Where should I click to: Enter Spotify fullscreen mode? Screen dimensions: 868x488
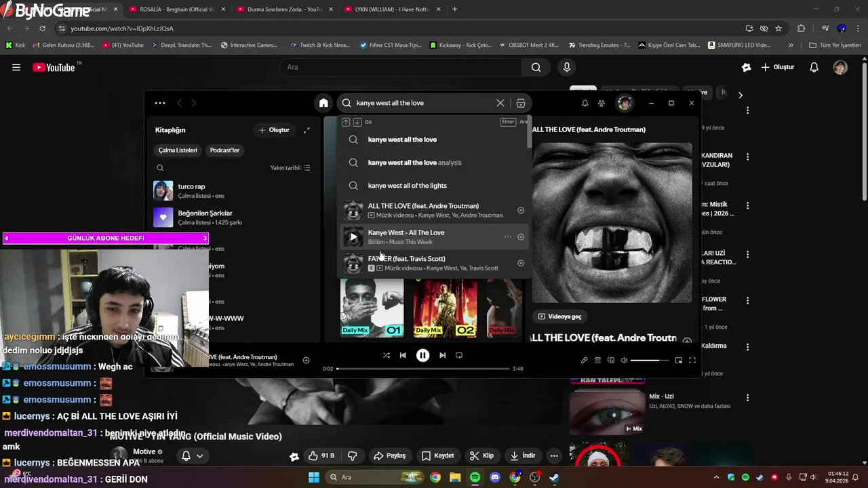pyautogui.click(x=692, y=361)
